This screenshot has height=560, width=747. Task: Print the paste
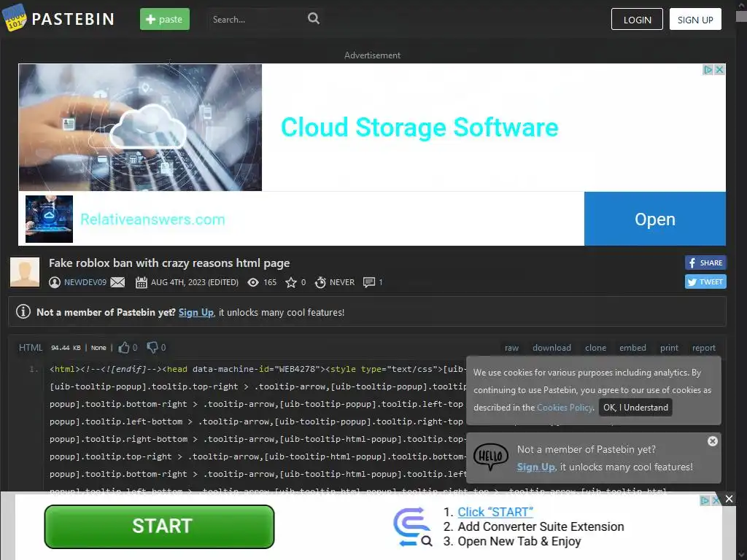pos(669,348)
